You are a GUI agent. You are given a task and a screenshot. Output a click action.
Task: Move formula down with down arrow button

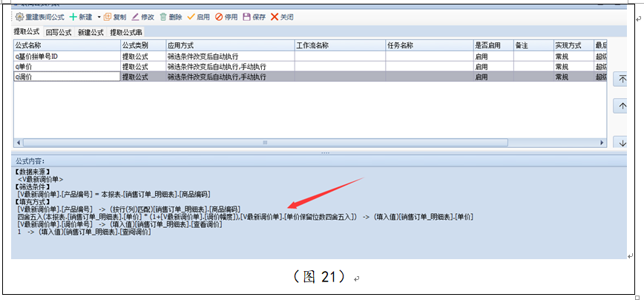[622, 141]
